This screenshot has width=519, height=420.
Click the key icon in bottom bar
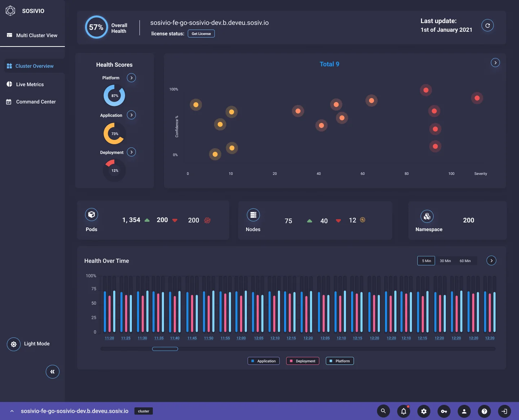[444, 411]
